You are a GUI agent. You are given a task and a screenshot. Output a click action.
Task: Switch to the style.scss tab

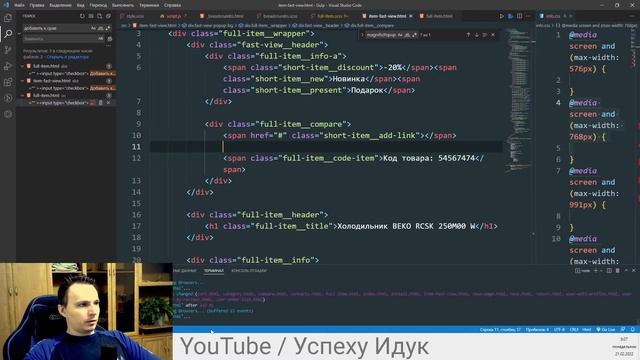click(135, 16)
